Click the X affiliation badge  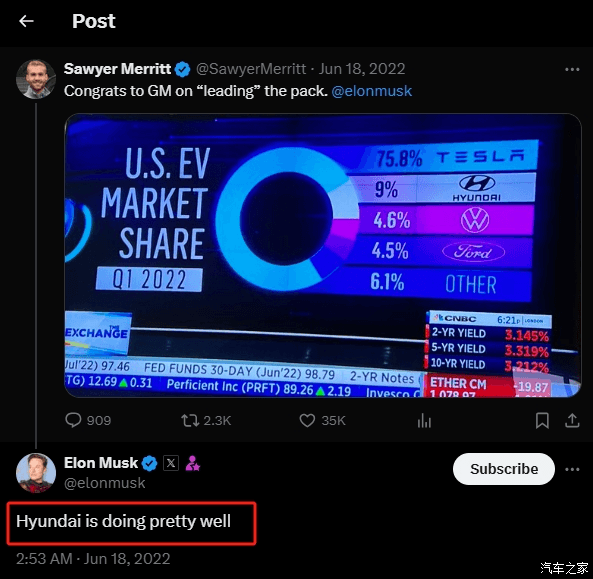171,463
